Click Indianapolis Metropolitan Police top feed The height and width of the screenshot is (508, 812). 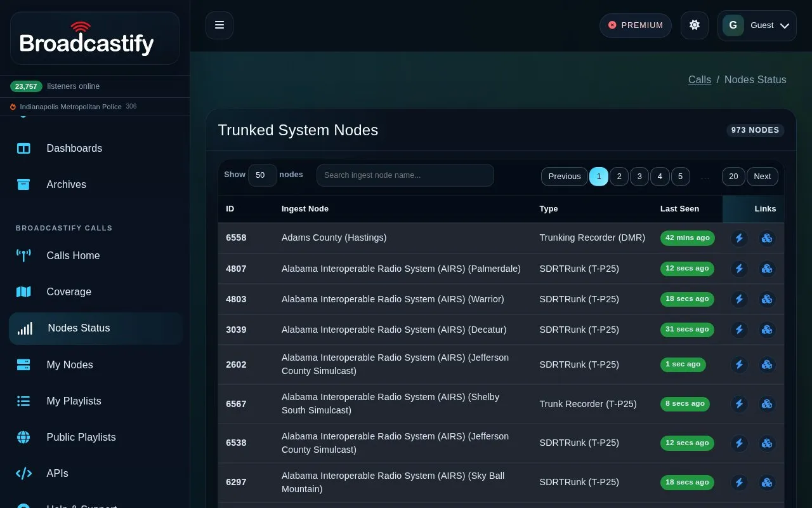coord(70,107)
